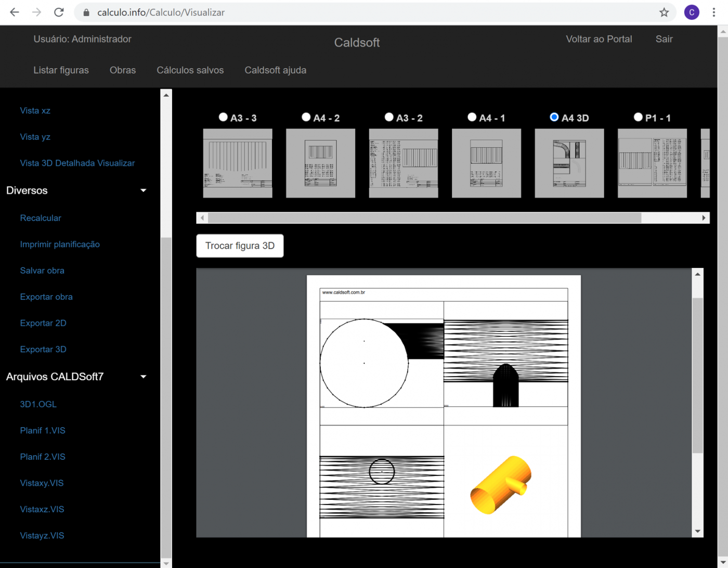Collapse the Arquivos CALDSoft7 section
This screenshot has height=568, width=728.
(x=144, y=377)
